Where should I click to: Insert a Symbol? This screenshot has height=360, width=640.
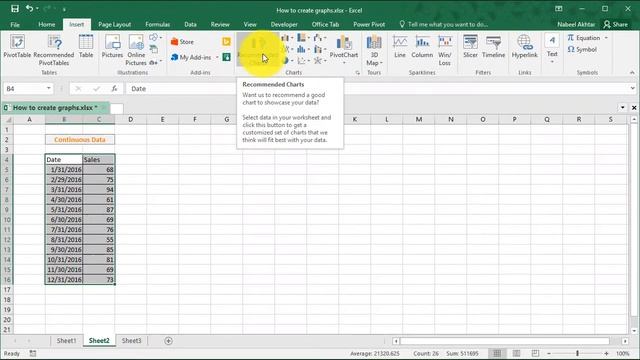coord(582,49)
